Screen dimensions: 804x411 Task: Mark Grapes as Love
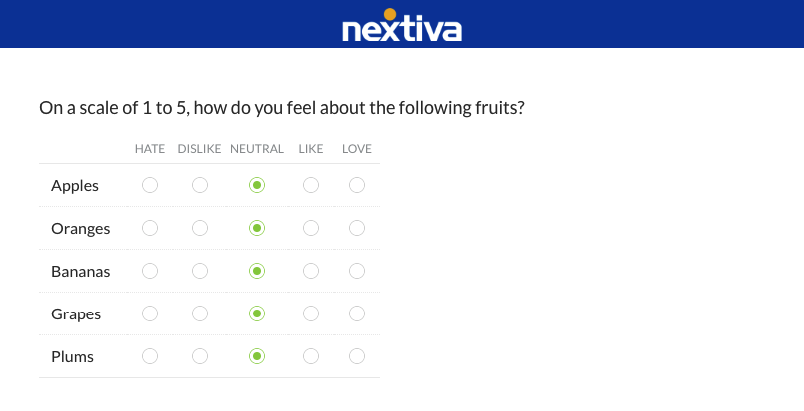[357, 314]
